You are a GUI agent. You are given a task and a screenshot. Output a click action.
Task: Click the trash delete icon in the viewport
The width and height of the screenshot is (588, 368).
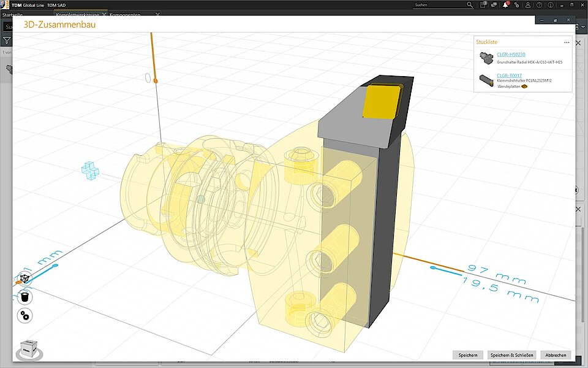point(24,296)
